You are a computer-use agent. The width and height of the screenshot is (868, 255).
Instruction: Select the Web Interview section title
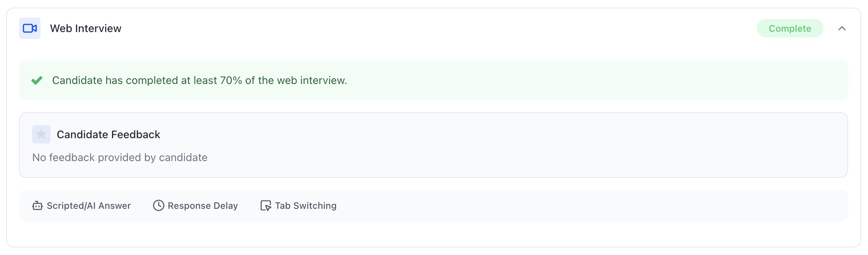point(86,28)
